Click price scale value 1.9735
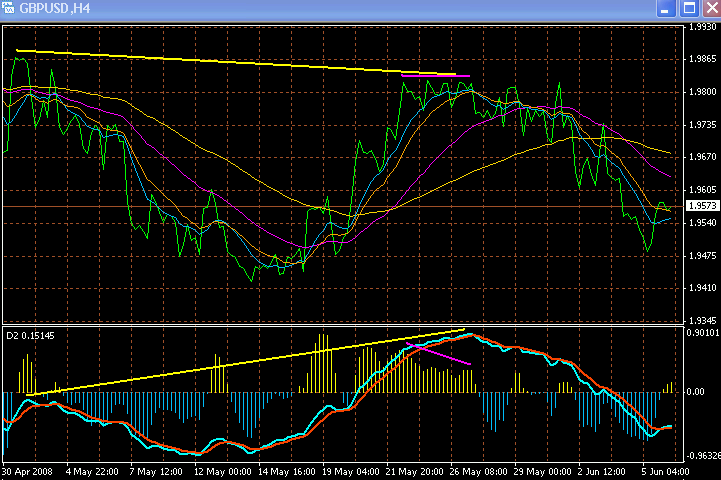721x480 pixels. click(703, 125)
